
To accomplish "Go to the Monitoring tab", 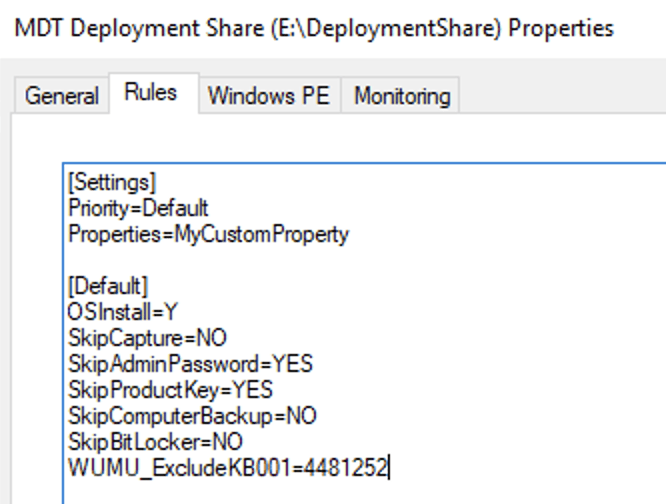I will [402, 97].
